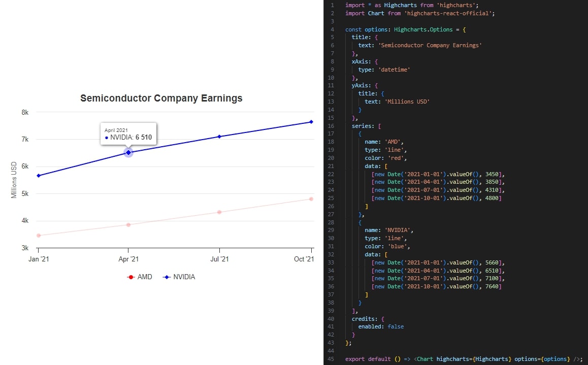Click the chart title Semiconductor Company Earnings
Image resolution: width=588 pixels, height=365 pixels.
click(x=161, y=98)
